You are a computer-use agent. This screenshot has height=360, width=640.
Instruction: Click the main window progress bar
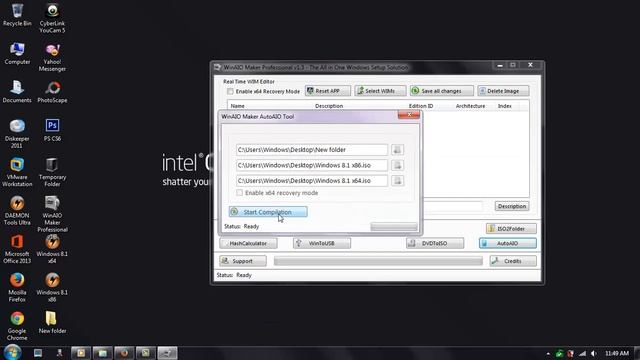pos(378,261)
